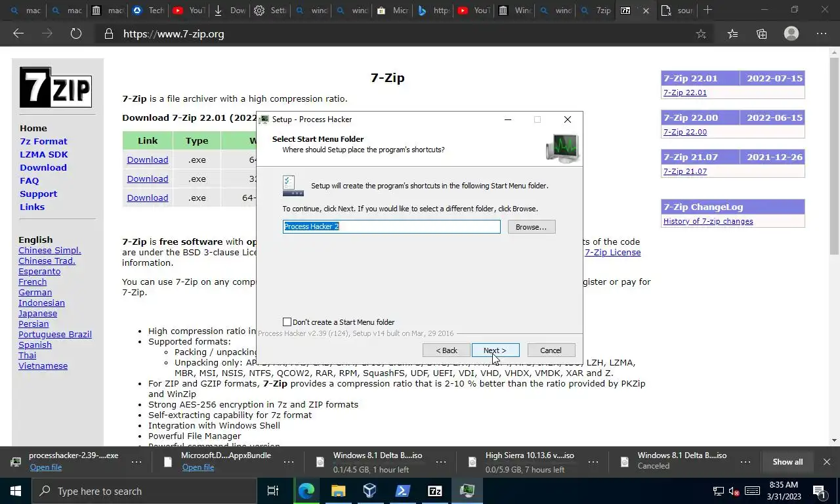The image size is (840, 504).
Task: Add this page to favorites with star
Action: (x=701, y=33)
